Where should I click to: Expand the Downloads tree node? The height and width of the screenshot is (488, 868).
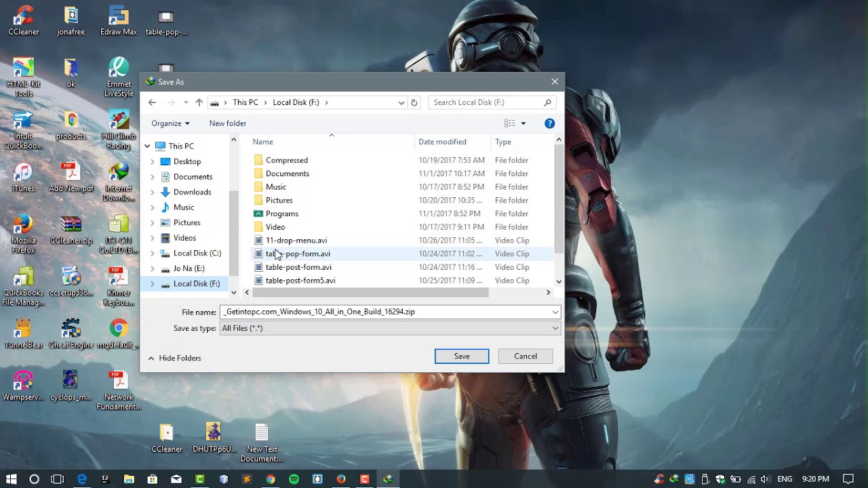tap(153, 192)
